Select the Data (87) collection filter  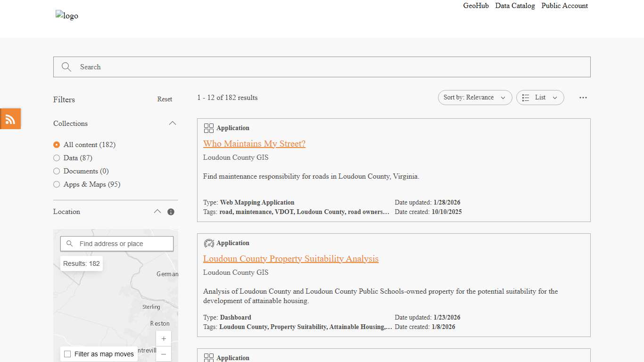coord(57,158)
